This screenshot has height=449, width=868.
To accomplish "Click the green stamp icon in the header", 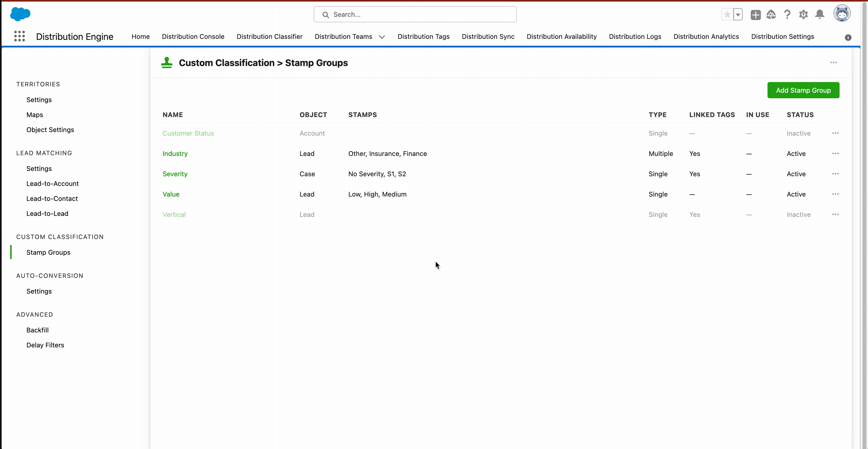I will 166,63.
